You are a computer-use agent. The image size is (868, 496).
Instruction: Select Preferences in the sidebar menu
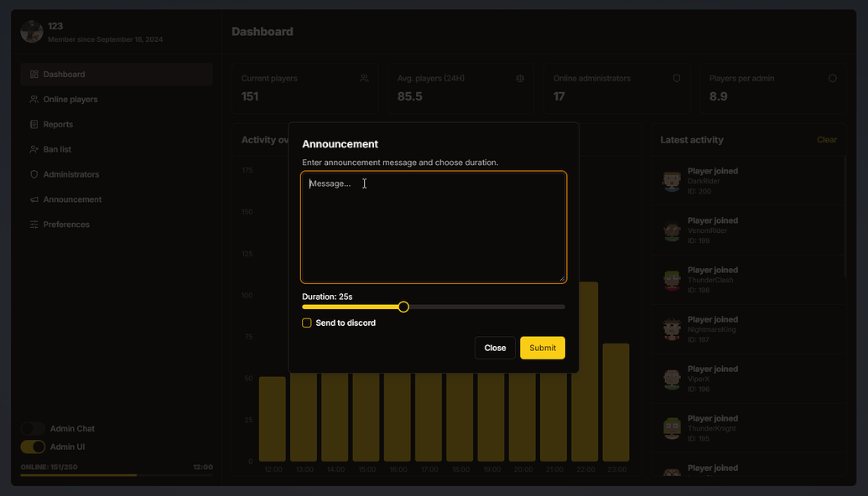tap(67, 225)
